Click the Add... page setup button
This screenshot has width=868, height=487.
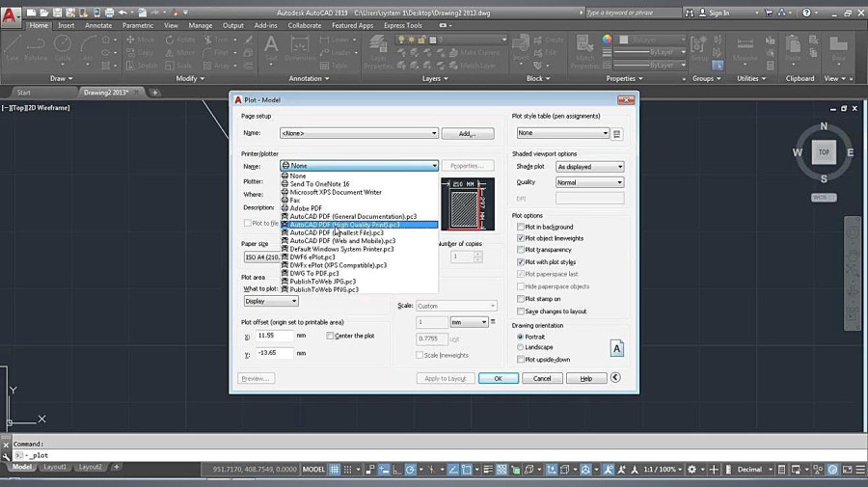[x=468, y=133]
